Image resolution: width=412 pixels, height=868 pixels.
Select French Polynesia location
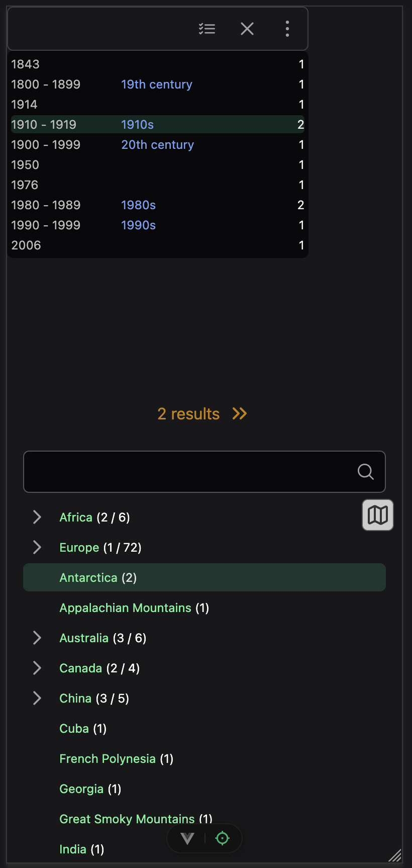coord(108,758)
